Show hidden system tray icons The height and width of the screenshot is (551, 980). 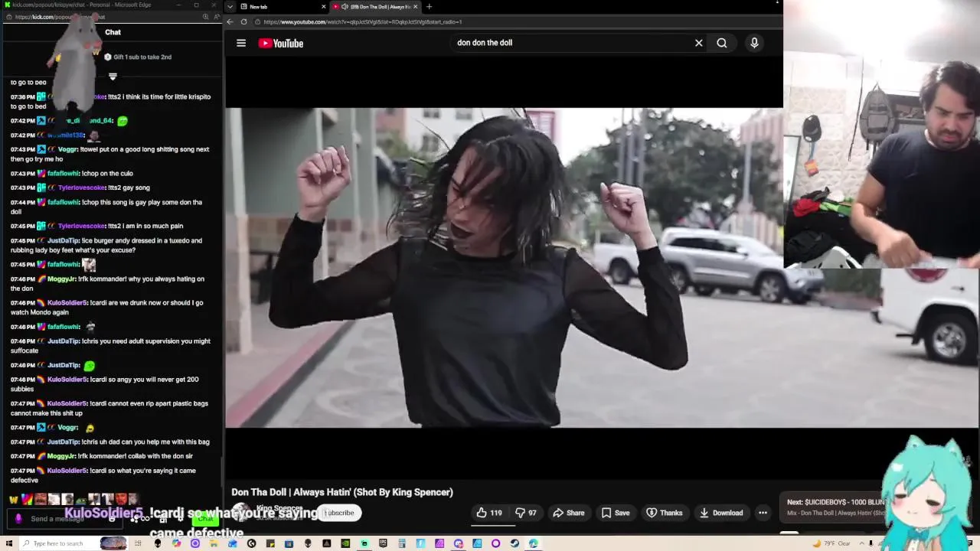click(x=863, y=543)
